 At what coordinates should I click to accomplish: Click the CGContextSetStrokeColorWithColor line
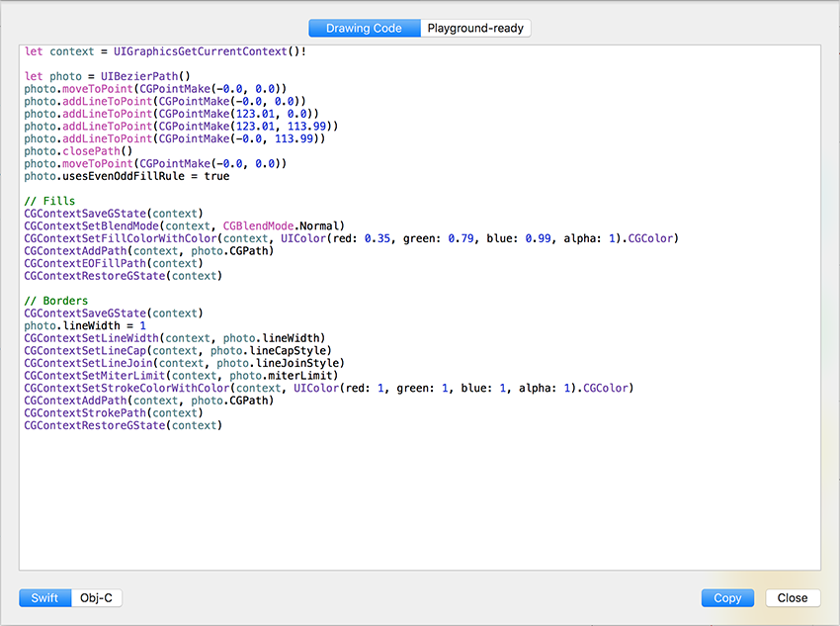(329, 388)
